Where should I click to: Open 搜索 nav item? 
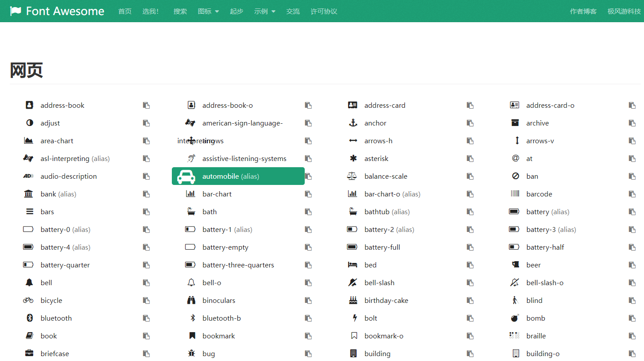180,11
